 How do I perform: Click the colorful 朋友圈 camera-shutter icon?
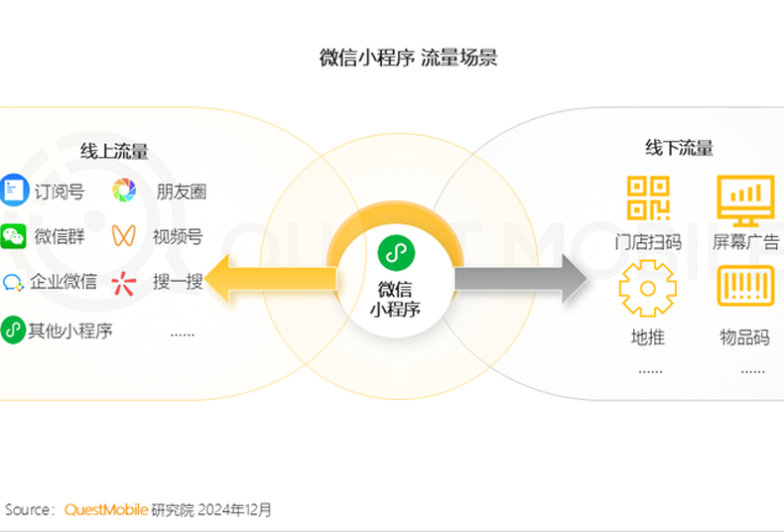124,190
